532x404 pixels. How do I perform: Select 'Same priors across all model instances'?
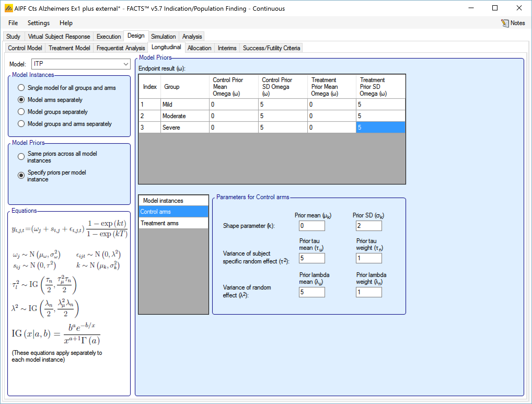coord(21,157)
